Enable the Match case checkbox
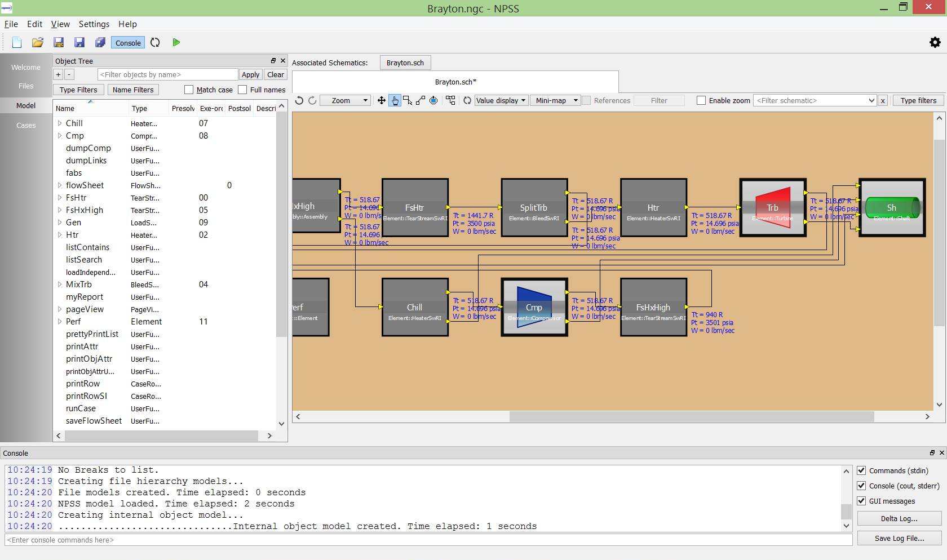The width and height of the screenshot is (947, 560). coord(189,90)
